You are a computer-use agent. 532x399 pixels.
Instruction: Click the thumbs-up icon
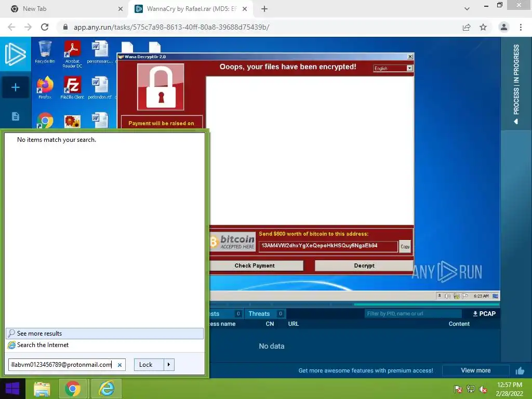pos(520,371)
